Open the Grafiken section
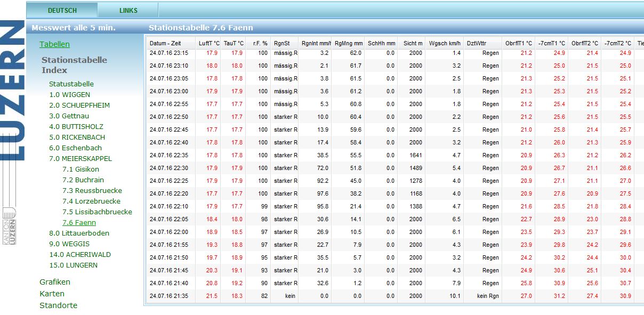 pyautogui.click(x=55, y=282)
